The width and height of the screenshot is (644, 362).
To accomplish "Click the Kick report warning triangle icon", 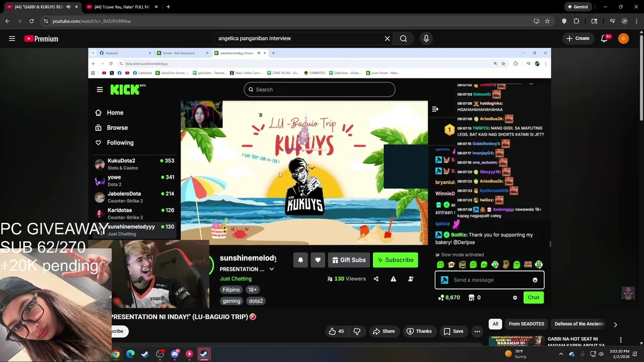I will point(393,279).
